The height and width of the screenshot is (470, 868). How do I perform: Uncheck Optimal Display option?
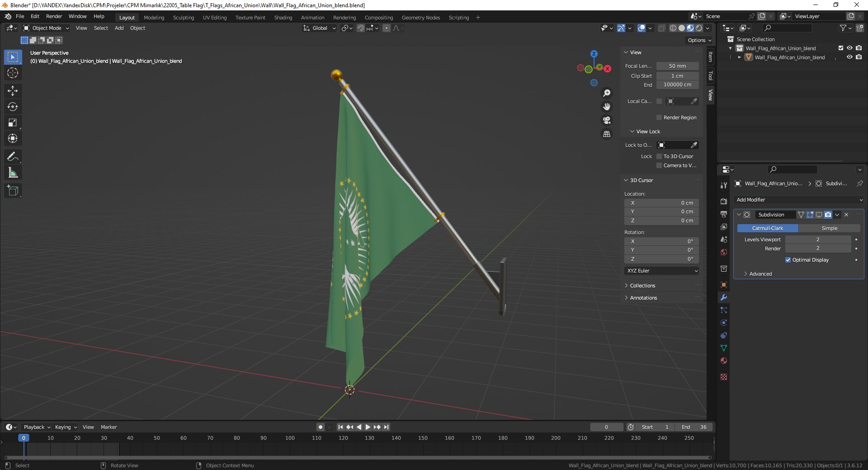pyautogui.click(x=788, y=260)
